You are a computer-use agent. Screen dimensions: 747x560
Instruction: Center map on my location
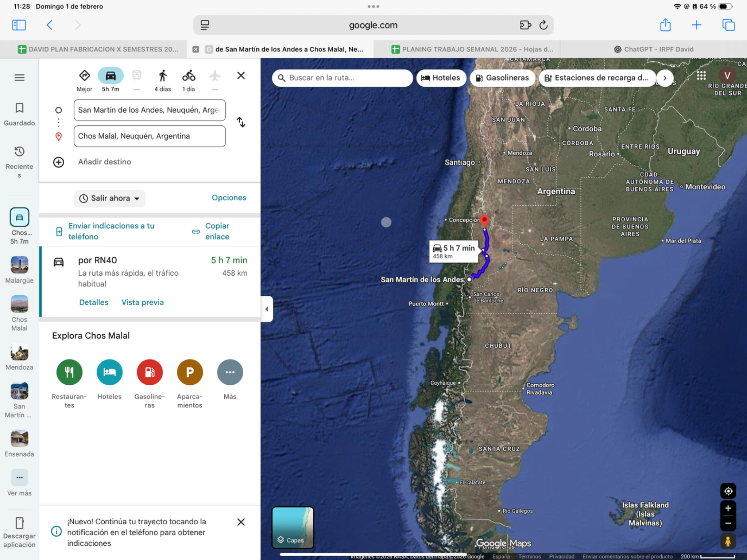pyautogui.click(x=728, y=491)
